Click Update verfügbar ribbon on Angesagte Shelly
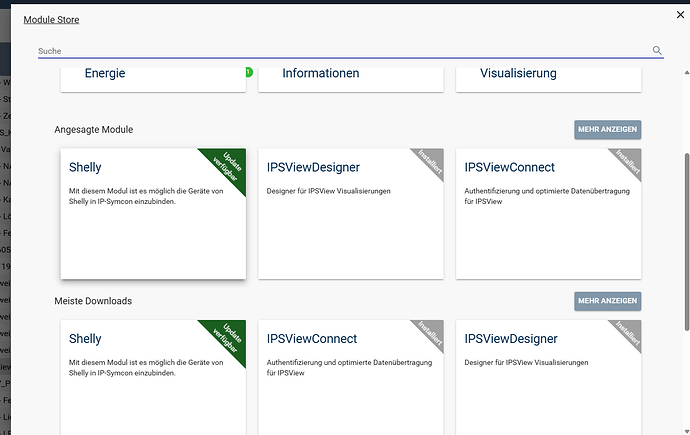690x435 pixels. coord(229,166)
